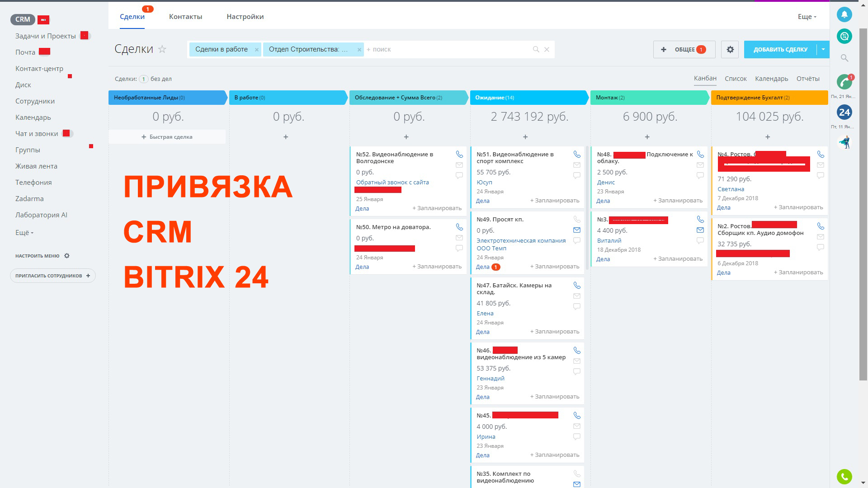Open the Bitrix 24 round icon
The width and height of the screenshot is (868, 488).
point(844,112)
